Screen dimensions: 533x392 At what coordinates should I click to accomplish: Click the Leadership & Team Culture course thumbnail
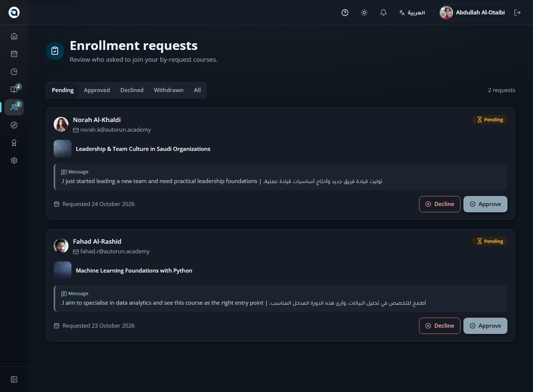(63, 149)
